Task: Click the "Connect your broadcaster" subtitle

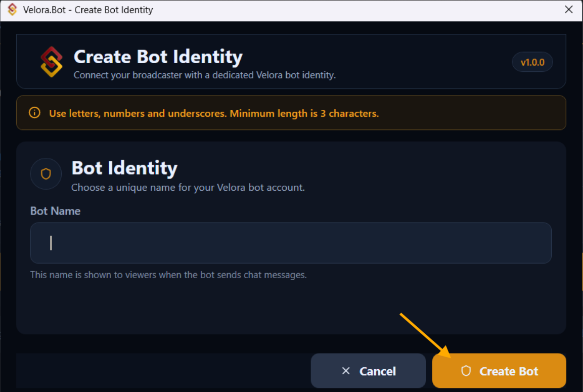Action: 204,75
